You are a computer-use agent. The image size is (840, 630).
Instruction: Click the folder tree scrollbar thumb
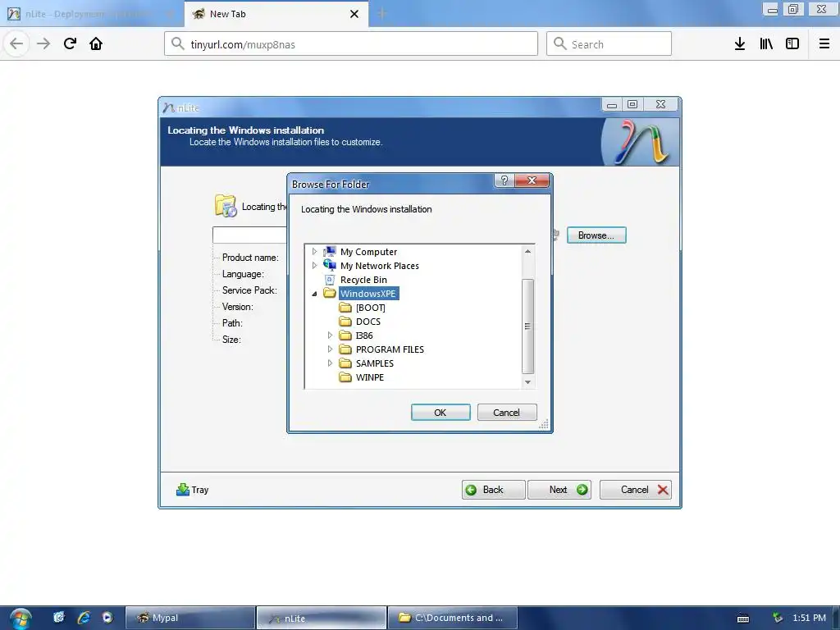pyautogui.click(x=527, y=326)
